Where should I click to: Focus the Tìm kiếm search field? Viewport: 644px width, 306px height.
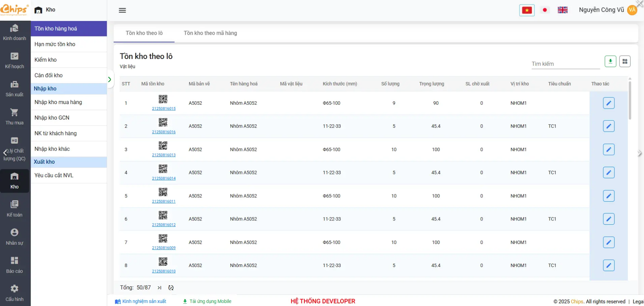click(565, 64)
